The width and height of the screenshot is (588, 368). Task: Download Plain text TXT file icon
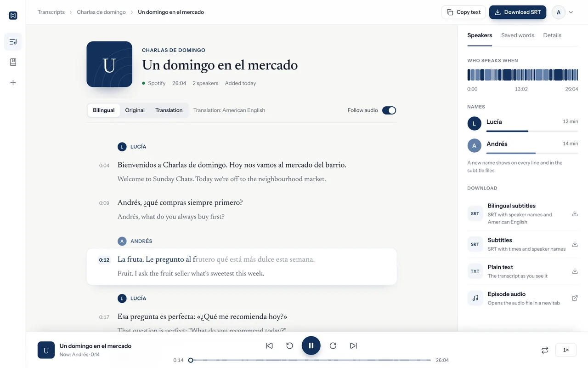pyautogui.click(x=575, y=271)
